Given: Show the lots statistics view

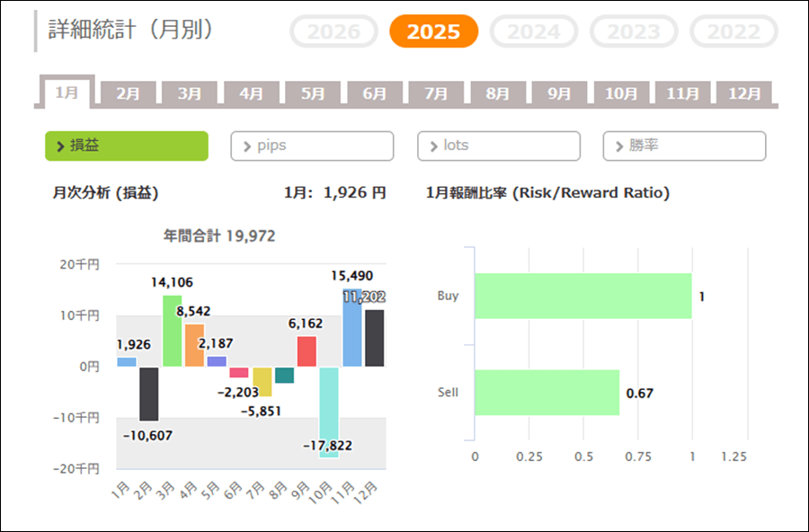Looking at the screenshot, I should click(499, 146).
